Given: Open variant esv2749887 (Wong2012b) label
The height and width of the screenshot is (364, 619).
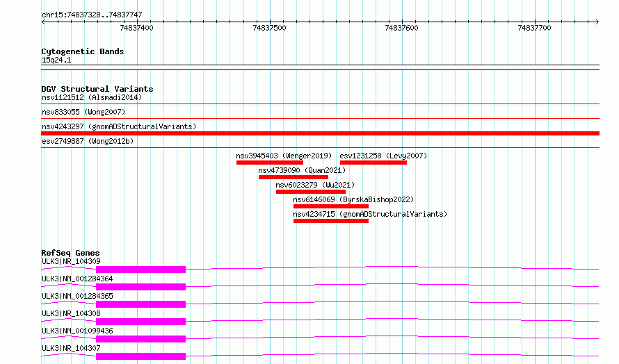Looking at the screenshot, I should pos(88,141).
